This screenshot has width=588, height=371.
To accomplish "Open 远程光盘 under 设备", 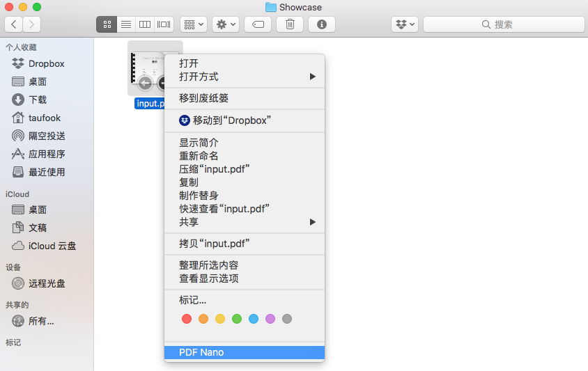I will click(x=47, y=283).
